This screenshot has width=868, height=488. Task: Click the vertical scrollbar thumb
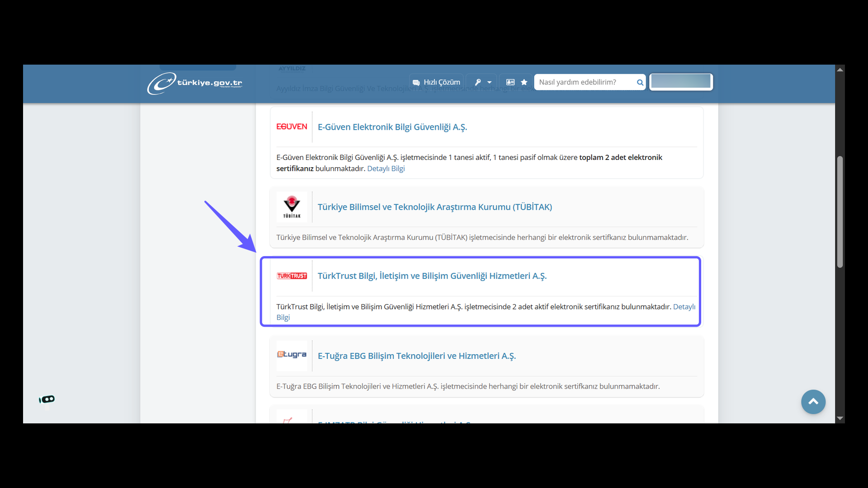[x=840, y=212]
